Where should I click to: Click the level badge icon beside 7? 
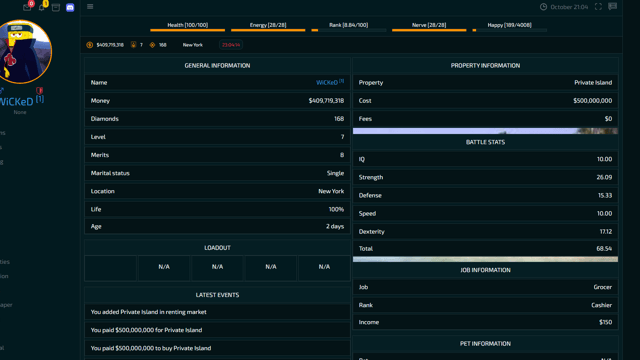[133, 45]
